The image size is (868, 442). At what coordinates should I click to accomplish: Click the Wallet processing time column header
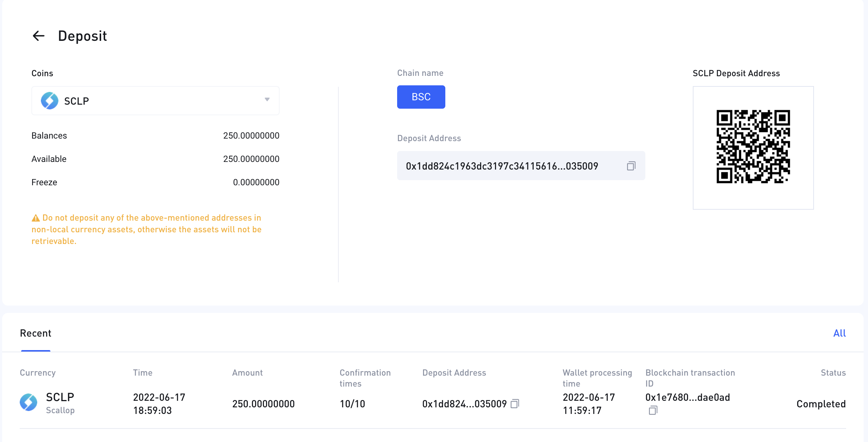(x=597, y=378)
